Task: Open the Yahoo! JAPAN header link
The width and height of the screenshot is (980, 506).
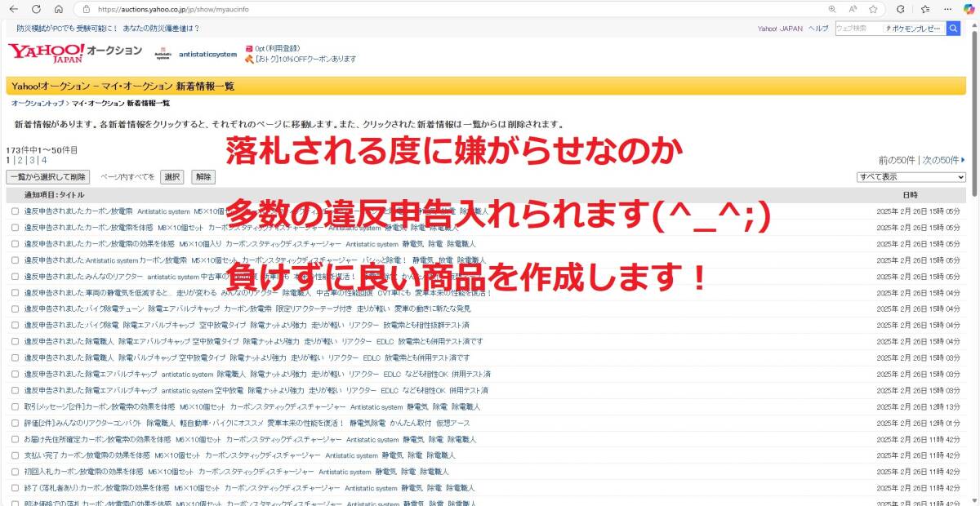Action: coord(780,29)
